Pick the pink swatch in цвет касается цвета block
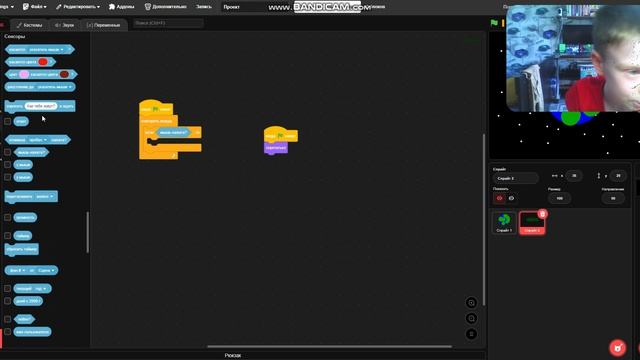 (x=24, y=74)
